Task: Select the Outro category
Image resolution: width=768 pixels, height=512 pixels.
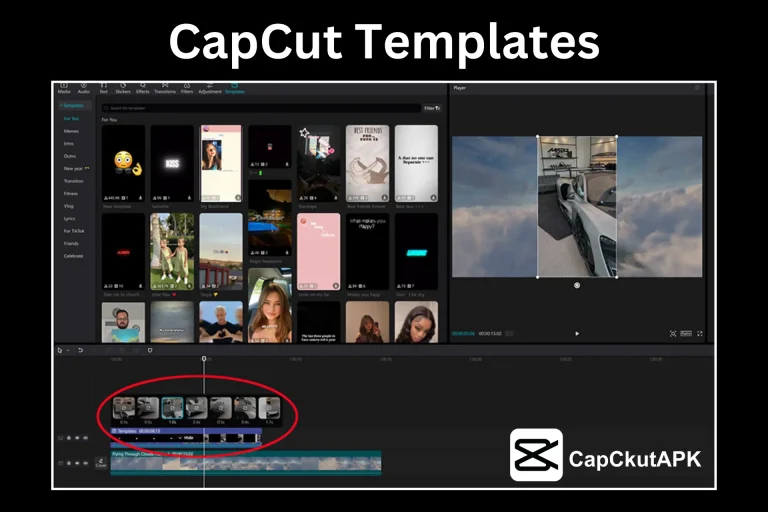Action: tap(70, 156)
